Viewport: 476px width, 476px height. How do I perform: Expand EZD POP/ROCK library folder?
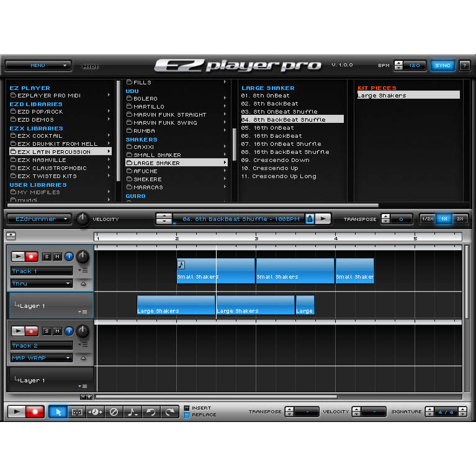point(60,112)
